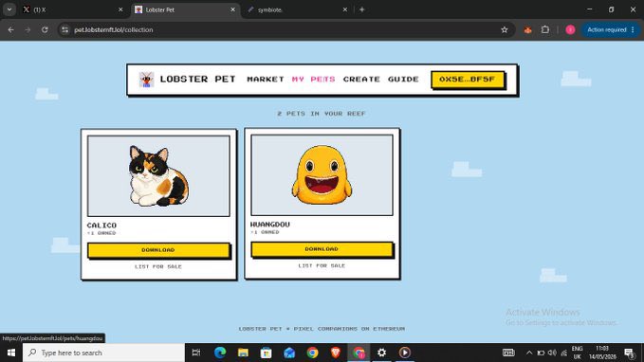The height and width of the screenshot is (362, 644).
Task: Open the network status icon
Action: coord(564,353)
